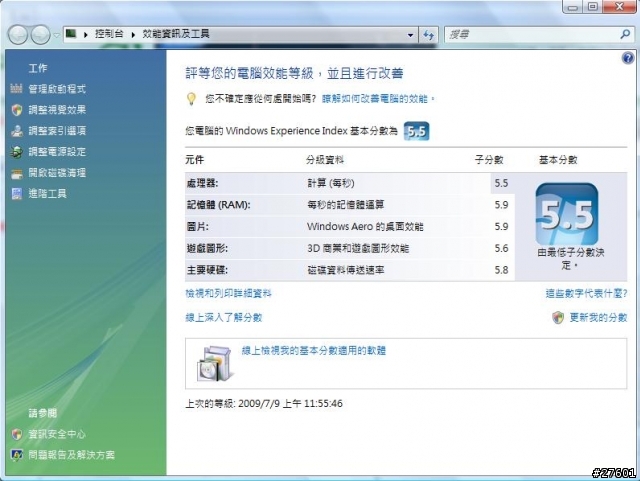Image resolution: width=640 pixels, height=481 pixels.
Task: Select the 遊戲圖形 row label
Action: click(x=207, y=248)
